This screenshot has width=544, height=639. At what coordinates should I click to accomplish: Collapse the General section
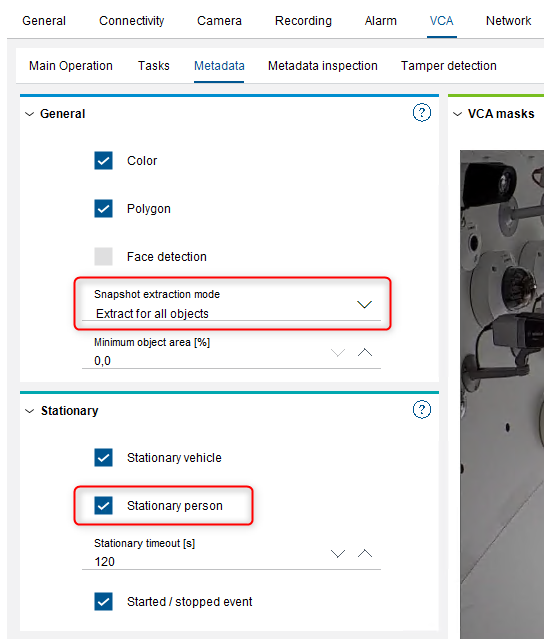pyautogui.click(x=29, y=114)
